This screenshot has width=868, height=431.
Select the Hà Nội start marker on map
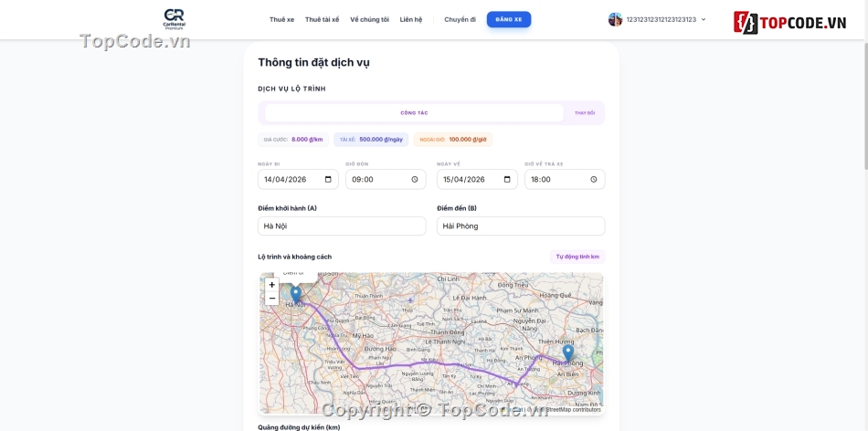pos(296,294)
